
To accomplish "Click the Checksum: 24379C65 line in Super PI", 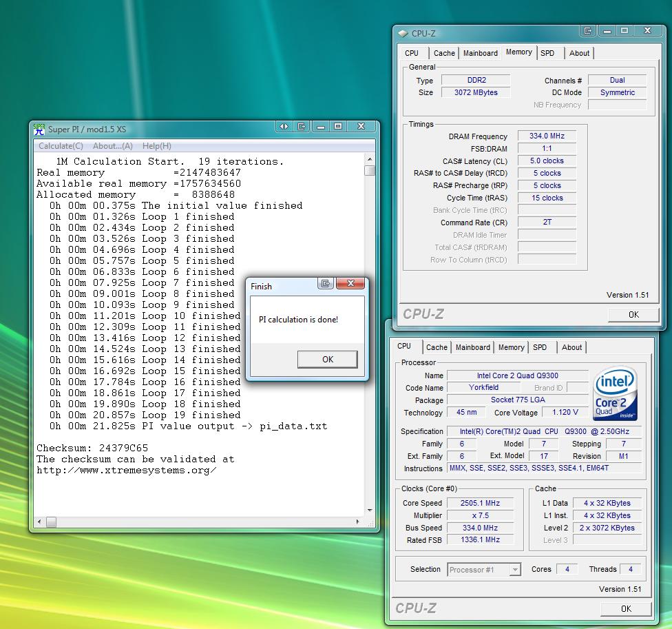I will click(x=92, y=448).
